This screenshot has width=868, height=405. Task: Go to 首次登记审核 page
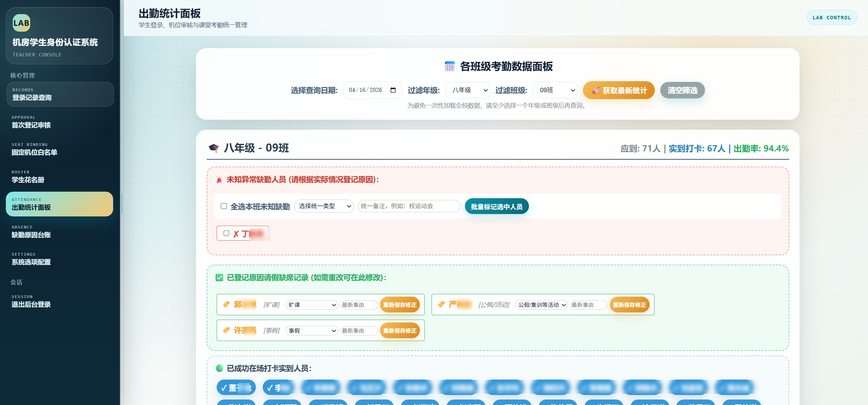click(x=60, y=122)
